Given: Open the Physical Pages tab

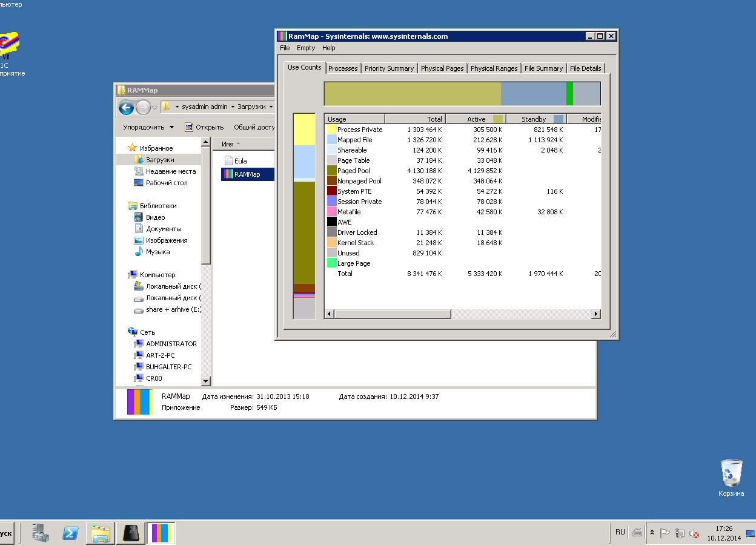Looking at the screenshot, I should [x=442, y=68].
